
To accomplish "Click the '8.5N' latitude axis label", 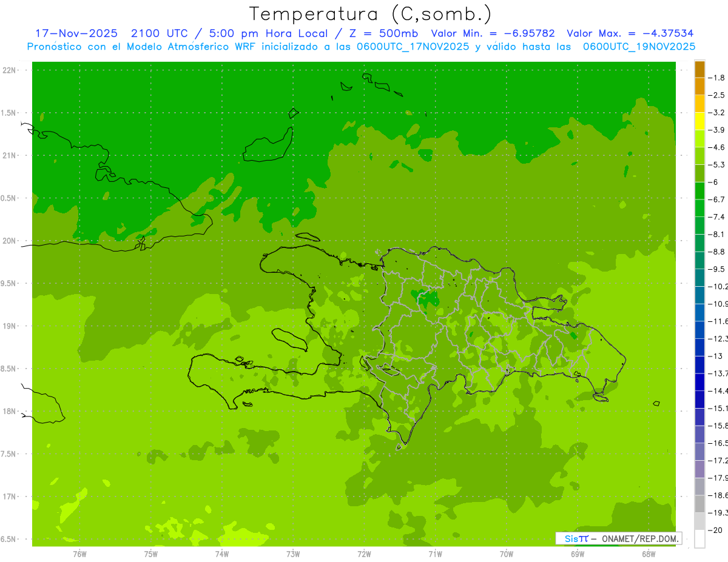I will point(9,369).
